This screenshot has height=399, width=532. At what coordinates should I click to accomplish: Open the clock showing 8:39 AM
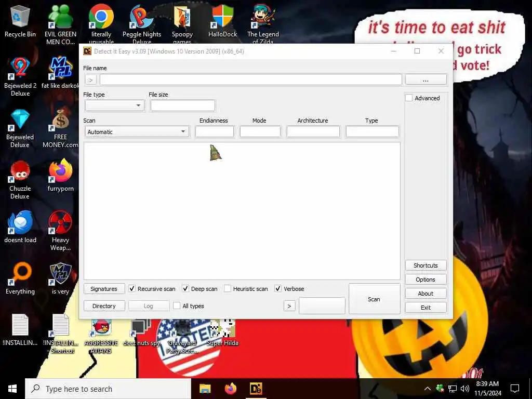(x=487, y=389)
